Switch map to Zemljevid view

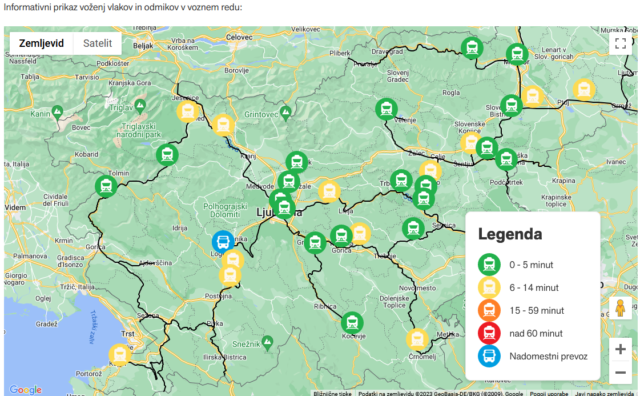click(41, 43)
